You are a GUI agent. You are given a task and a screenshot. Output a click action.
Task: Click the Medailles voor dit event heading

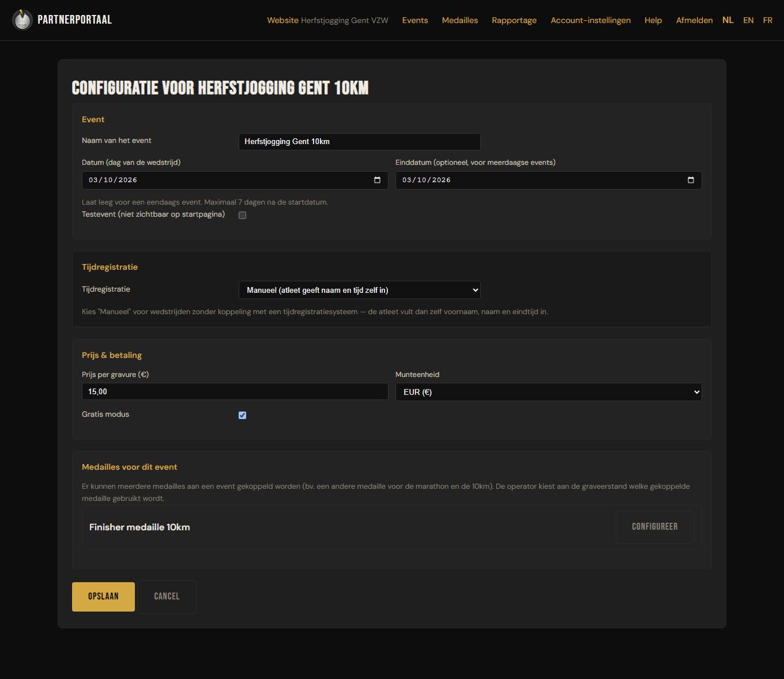click(130, 467)
